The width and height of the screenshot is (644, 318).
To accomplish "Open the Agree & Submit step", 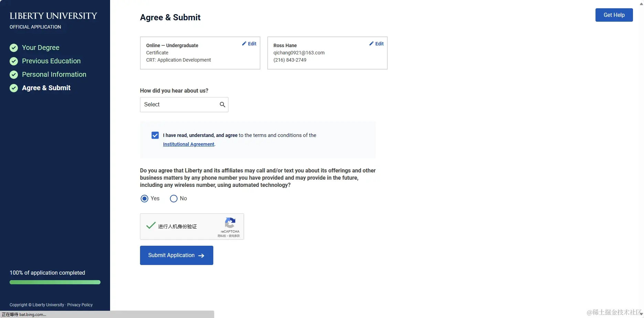I will click(x=46, y=88).
